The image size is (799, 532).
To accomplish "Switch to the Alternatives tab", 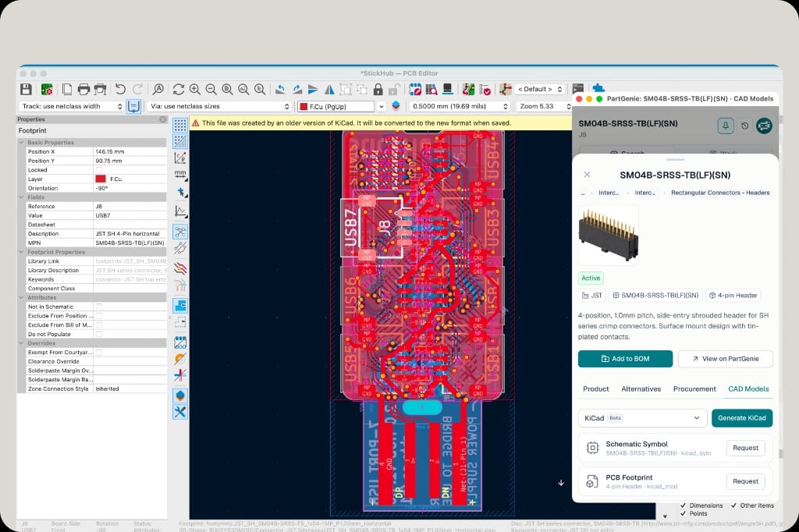I will point(641,388).
